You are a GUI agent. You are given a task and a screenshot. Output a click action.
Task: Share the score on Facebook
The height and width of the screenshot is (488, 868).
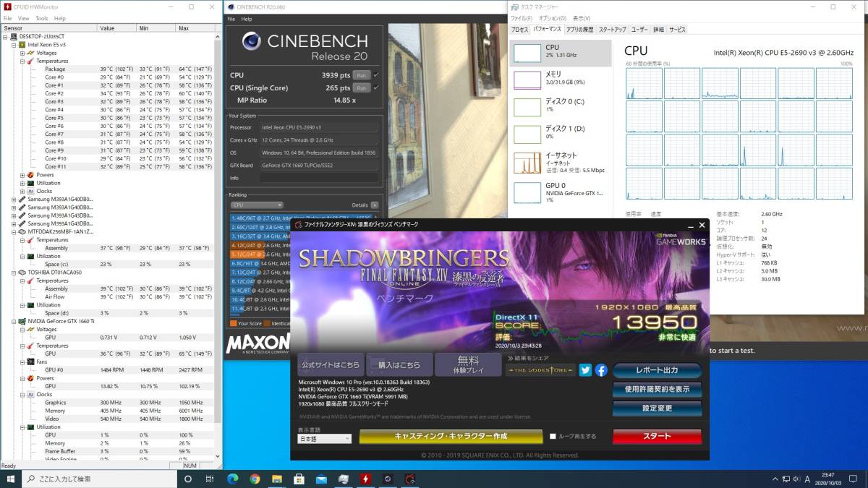pos(601,370)
